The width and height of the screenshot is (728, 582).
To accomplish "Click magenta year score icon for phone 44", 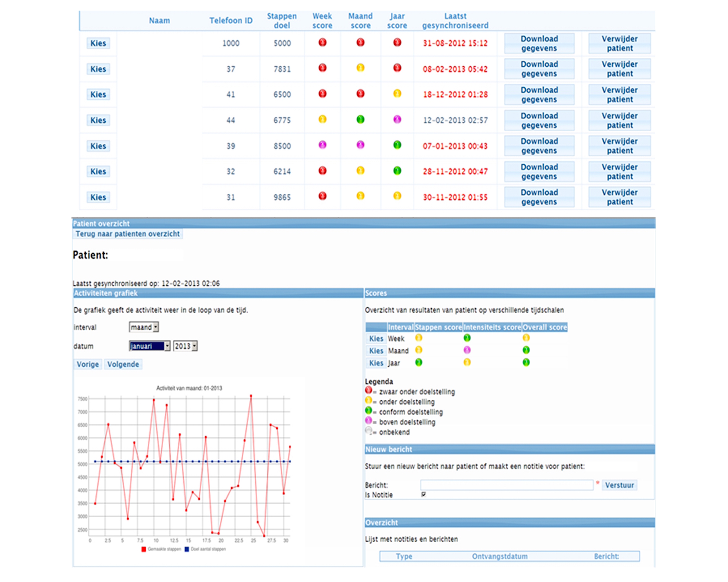I will (x=397, y=119).
